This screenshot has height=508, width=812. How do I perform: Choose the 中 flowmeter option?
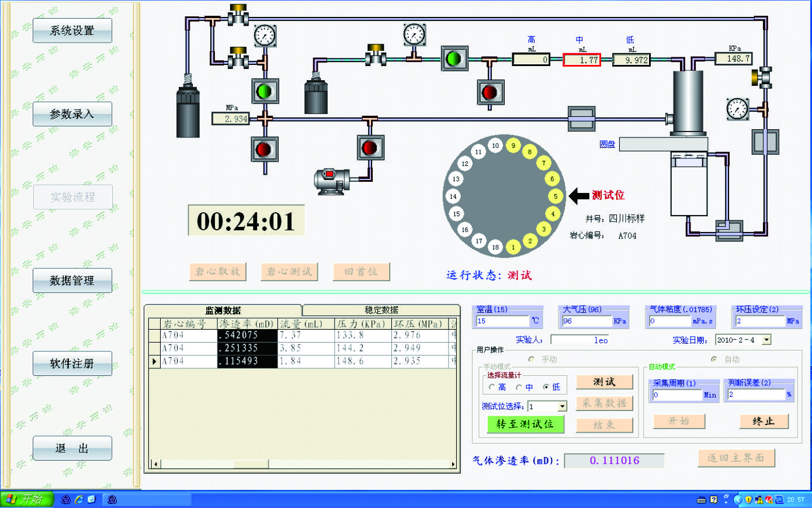519,387
